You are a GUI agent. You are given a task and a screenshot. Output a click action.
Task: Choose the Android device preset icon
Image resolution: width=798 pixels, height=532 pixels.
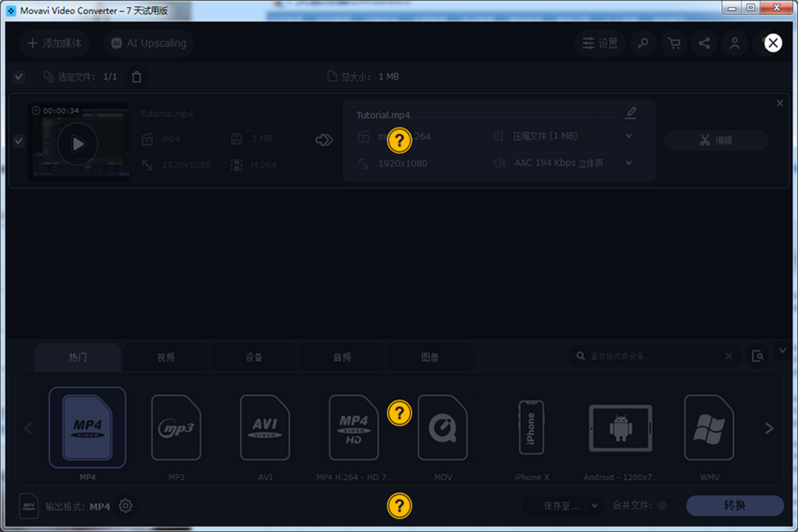pos(620,428)
